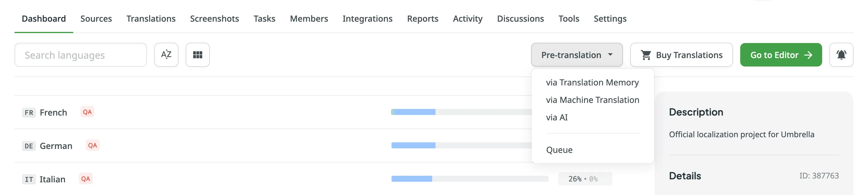Choose via Machine Translation option
Screen dimensions: 868x195
tap(592, 100)
